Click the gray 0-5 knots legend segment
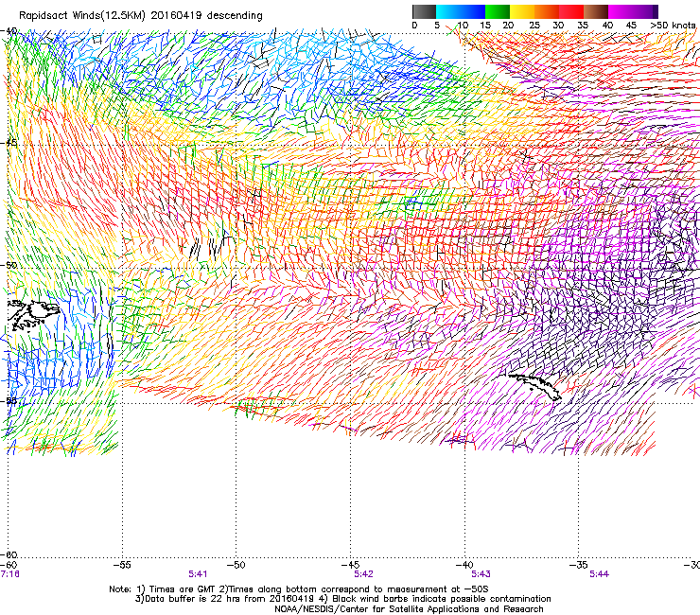Screen dimensions: 700x615 (424, 11)
